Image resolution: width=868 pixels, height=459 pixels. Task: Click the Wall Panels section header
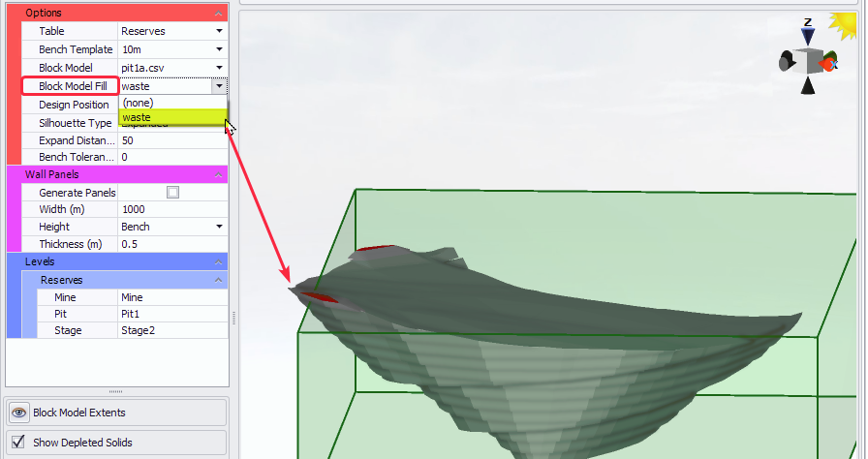(x=117, y=174)
